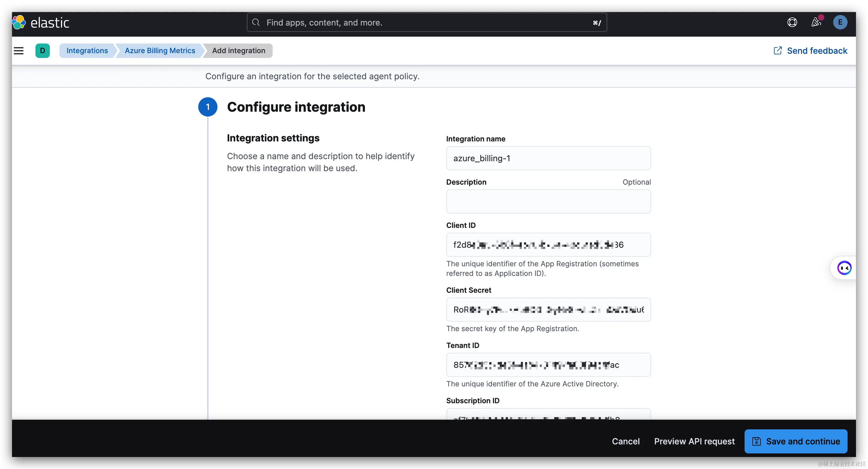Click the Integration name label
The width and height of the screenshot is (868, 469).
pos(476,139)
